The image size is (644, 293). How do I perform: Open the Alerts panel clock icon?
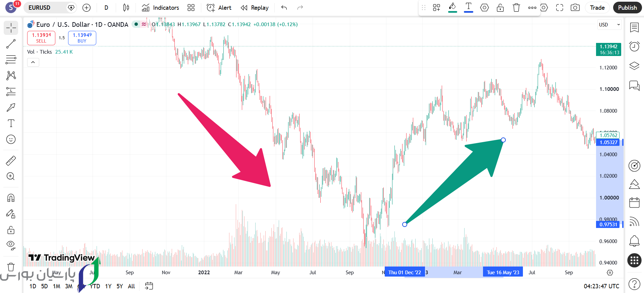point(634,46)
